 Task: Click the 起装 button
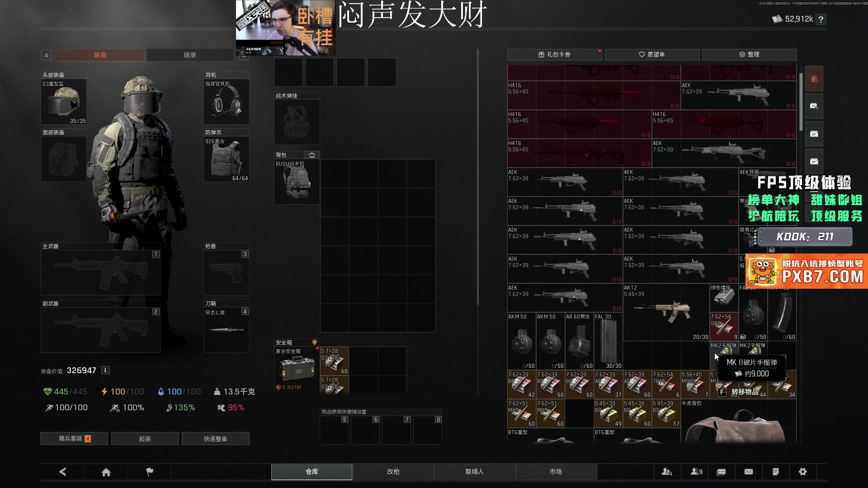(x=145, y=439)
